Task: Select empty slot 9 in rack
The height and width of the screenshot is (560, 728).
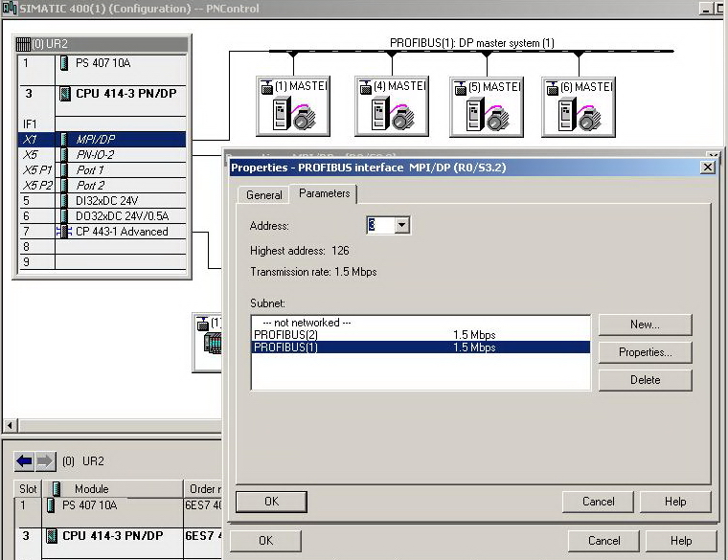Action: 102,261
